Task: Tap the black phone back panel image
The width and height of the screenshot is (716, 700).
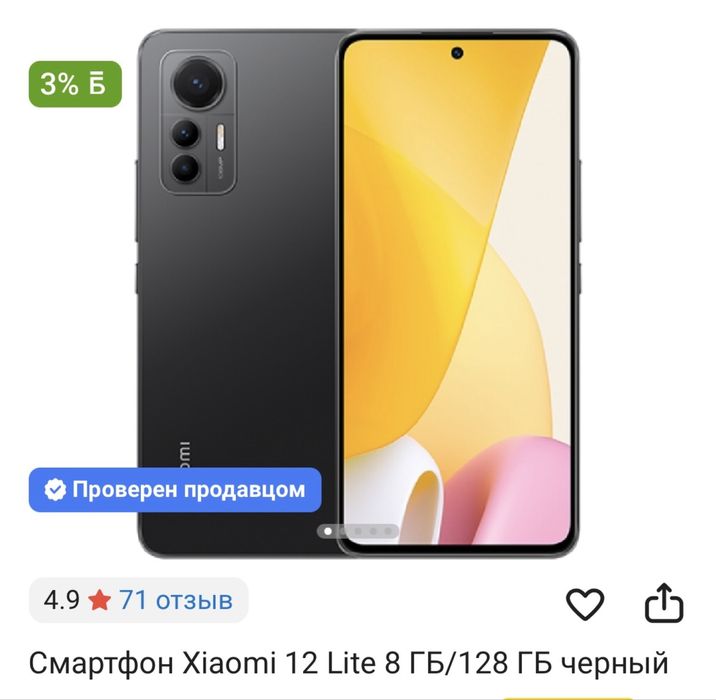Action: point(237,292)
